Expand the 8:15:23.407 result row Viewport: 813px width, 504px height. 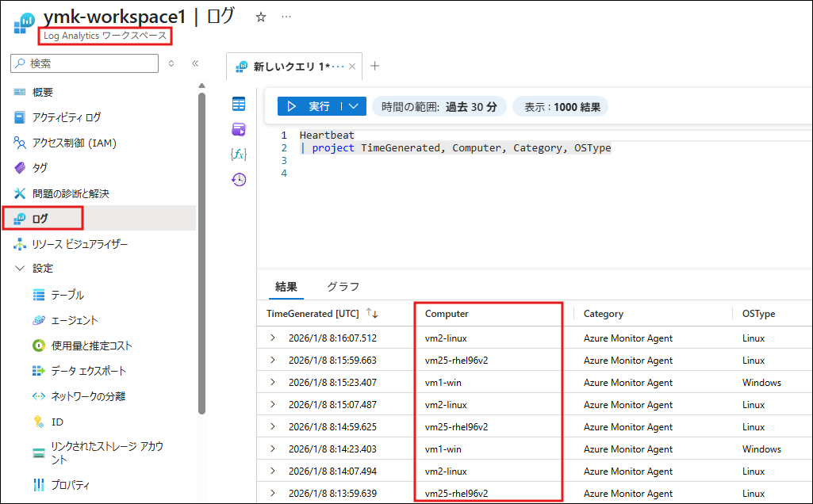pos(273,382)
